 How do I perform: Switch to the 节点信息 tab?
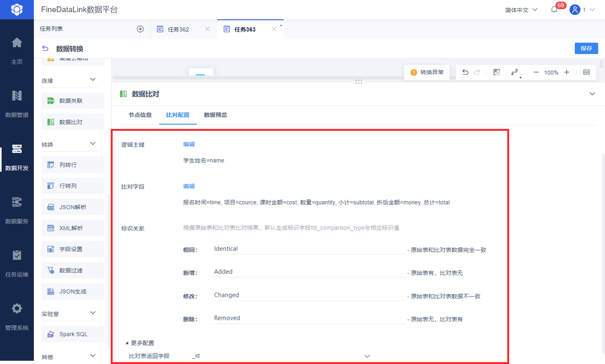click(140, 115)
